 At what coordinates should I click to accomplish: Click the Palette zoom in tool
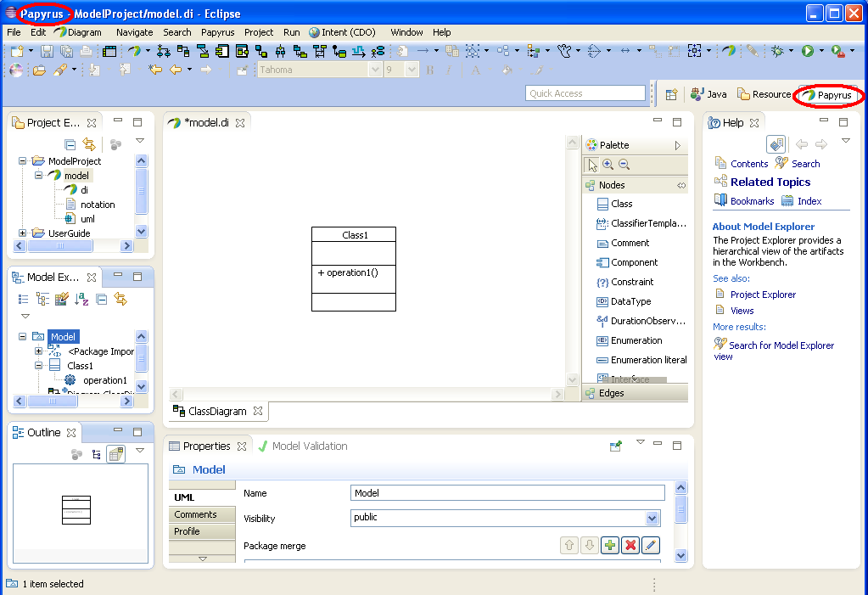coord(608,165)
